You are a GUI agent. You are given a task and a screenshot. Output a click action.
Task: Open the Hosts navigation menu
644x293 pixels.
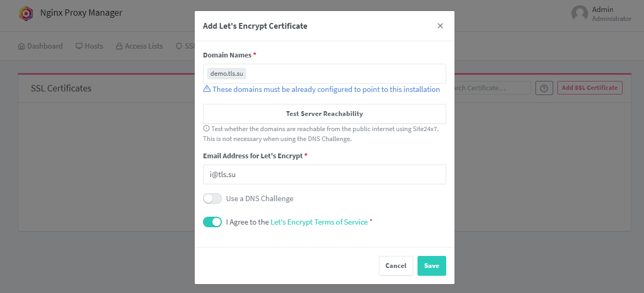tap(89, 46)
